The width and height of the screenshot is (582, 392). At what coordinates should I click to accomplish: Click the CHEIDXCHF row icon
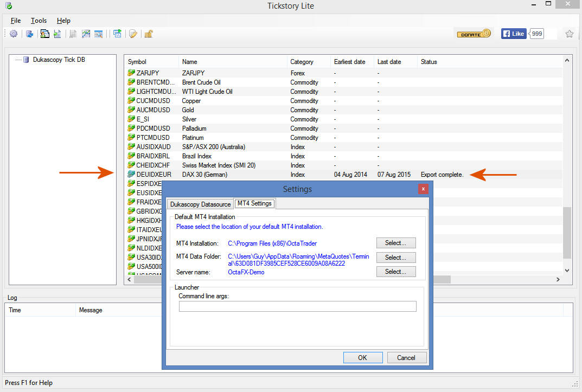[x=131, y=165]
